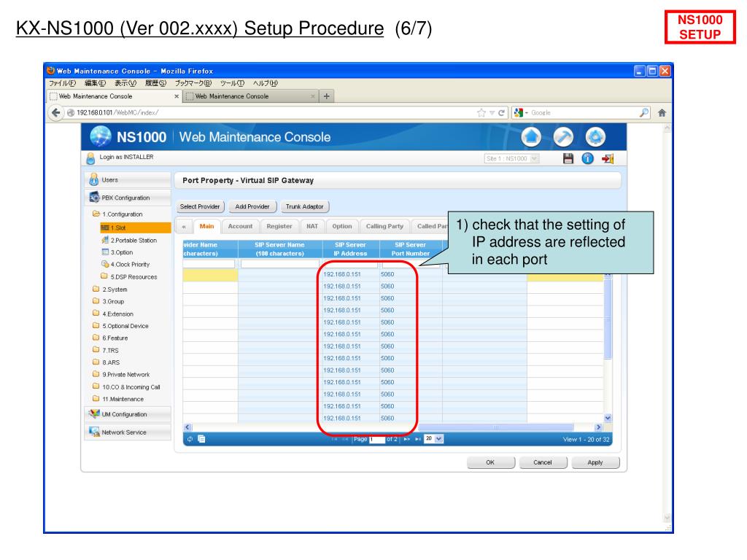Switch to the NAT tab

(312, 226)
